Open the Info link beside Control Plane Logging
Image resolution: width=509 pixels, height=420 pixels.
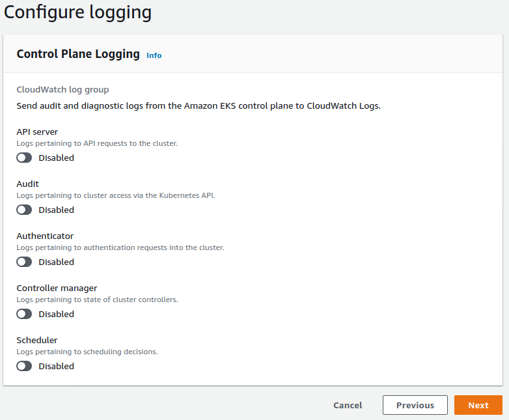154,55
